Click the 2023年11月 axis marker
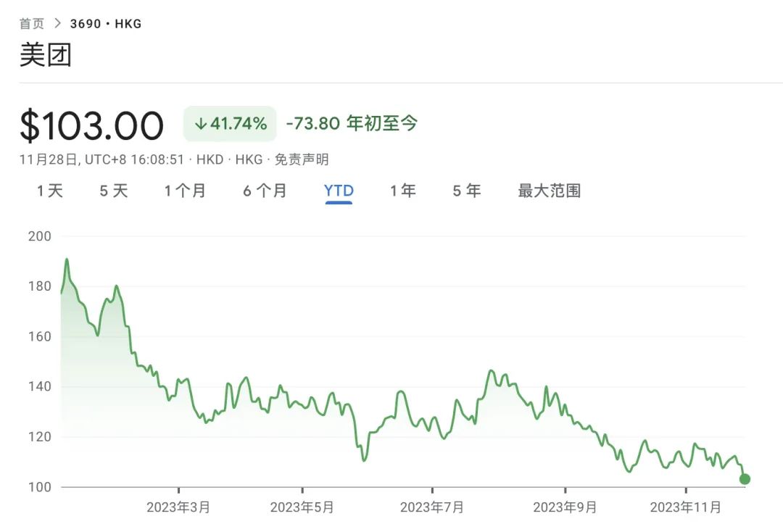This screenshot has height=532, width=783. click(686, 507)
